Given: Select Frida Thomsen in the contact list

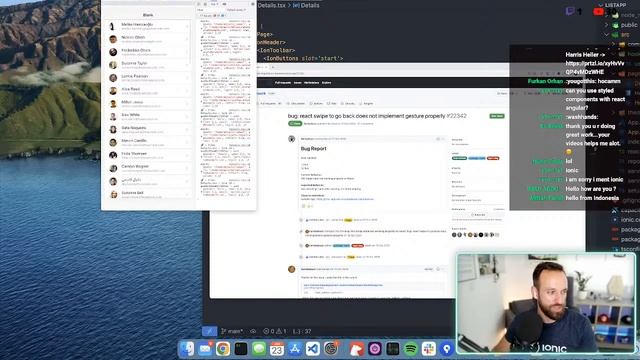Looking at the screenshot, I should click(149, 155).
